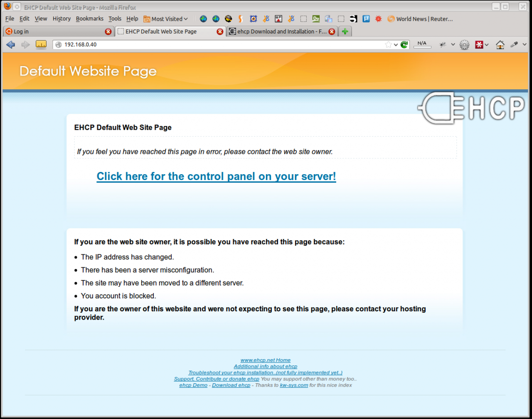532x419 pixels.
Task: Open the World News Reuters bookmark
Action: 420,19
